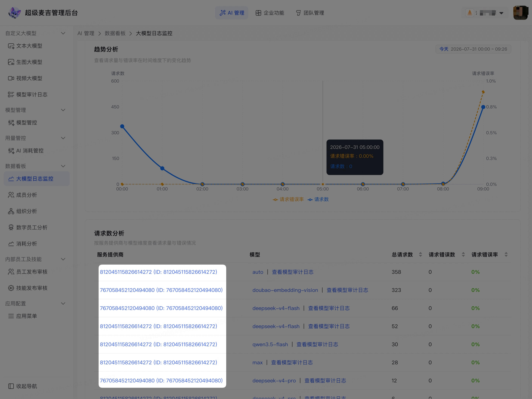
Task: Click the 应用菜单 hamburger icon
Action: point(11,316)
